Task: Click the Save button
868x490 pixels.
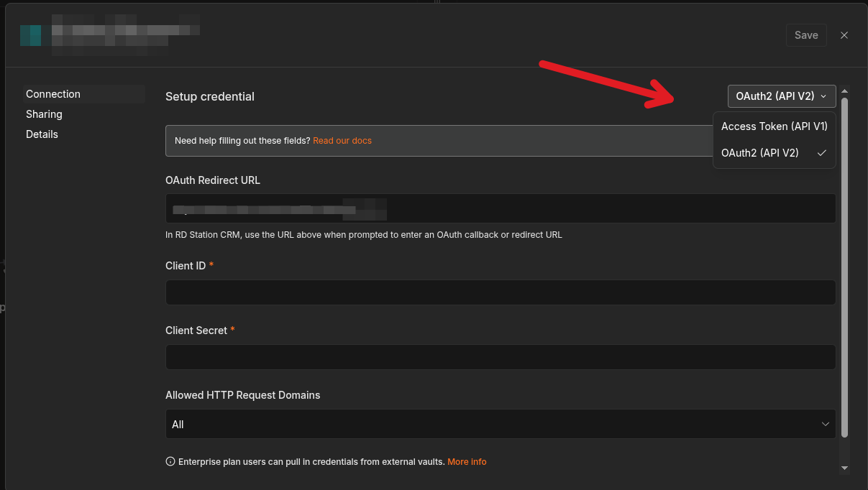Action: point(806,35)
